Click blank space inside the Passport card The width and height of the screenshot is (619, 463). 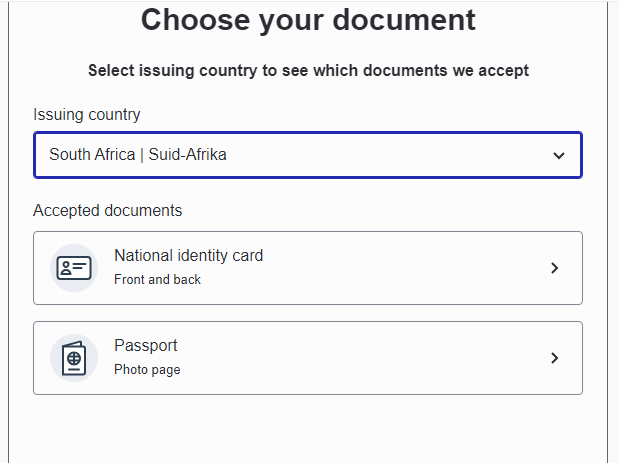coord(380,358)
